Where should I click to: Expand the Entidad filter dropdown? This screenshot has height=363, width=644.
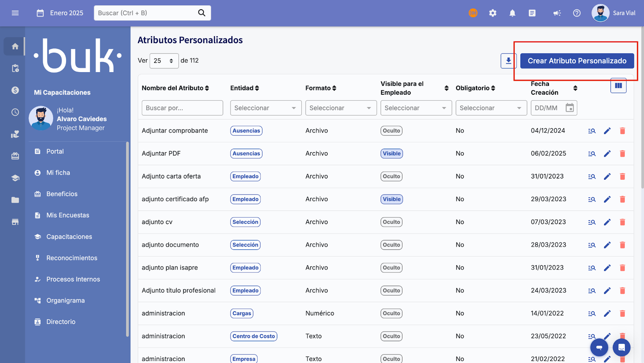(x=266, y=108)
